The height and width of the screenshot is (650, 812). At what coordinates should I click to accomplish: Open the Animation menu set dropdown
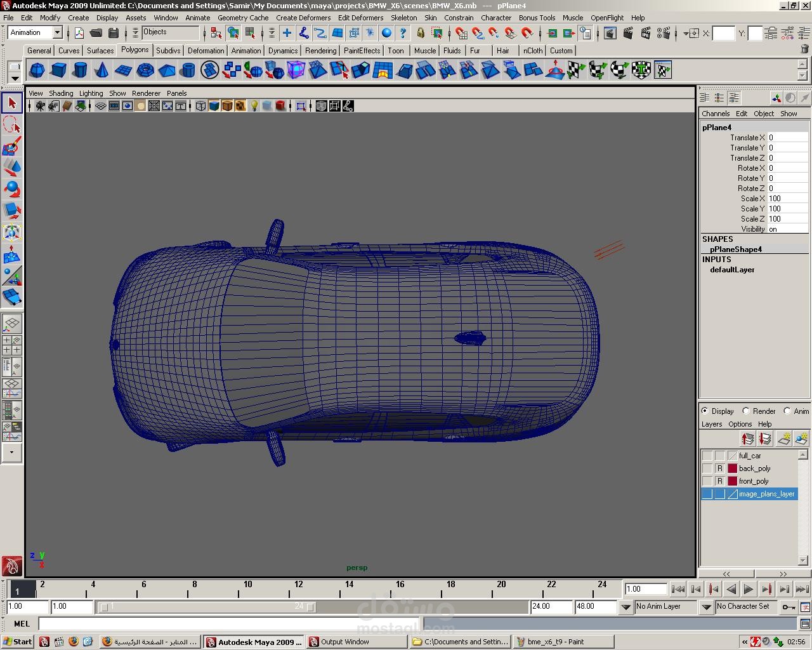point(57,32)
